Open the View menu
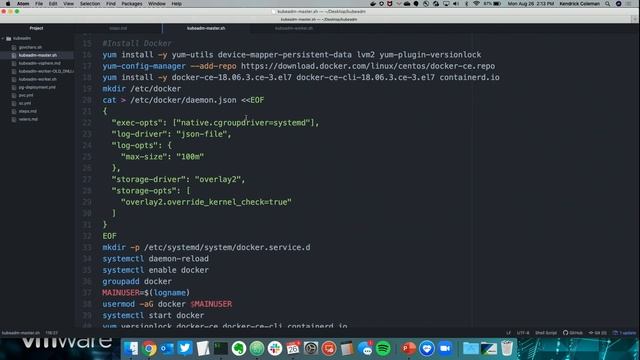 (69, 4)
